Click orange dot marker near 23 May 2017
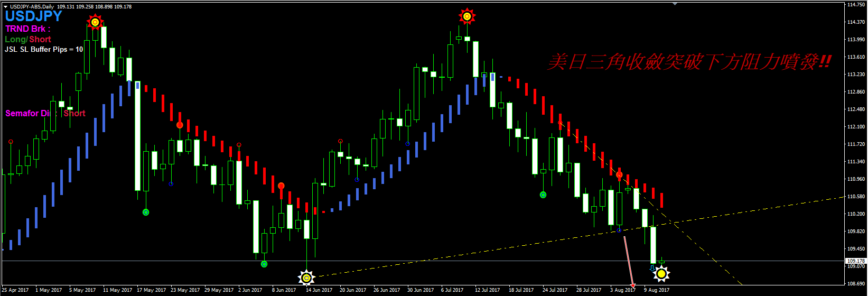868x296 pixels. pyautogui.click(x=180, y=125)
